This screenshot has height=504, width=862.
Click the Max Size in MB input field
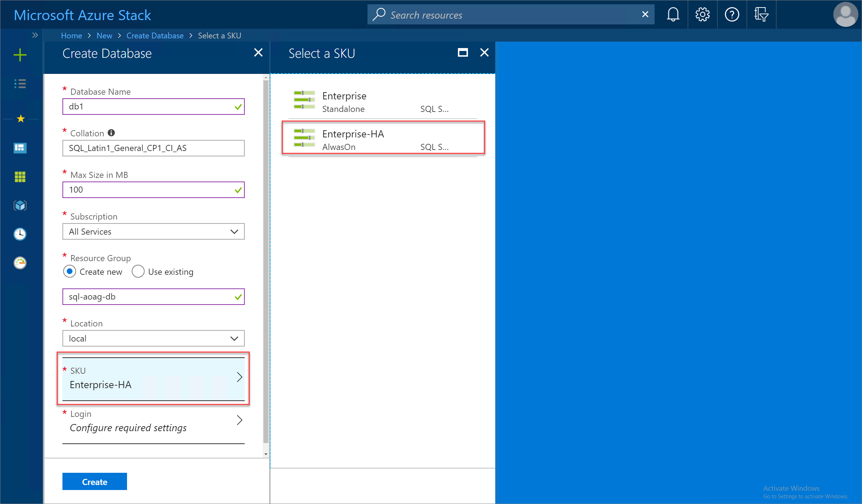(x=153, y=190)
